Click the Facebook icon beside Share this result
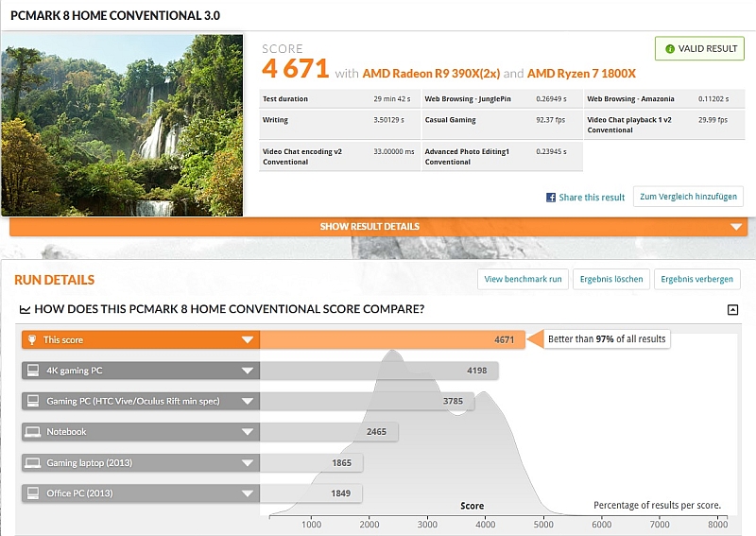 click(x=551, y=198)
